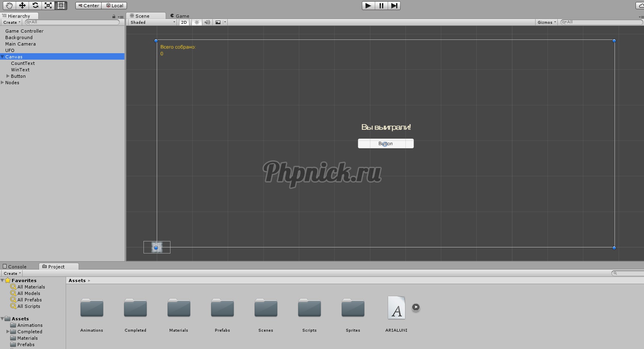The width and height of the screenshot is (644, 349).
Task: Focus the Scene view search field
Action: tap(601, 22)
